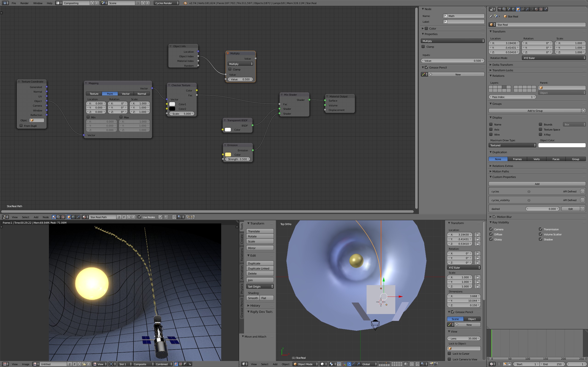Open Render properties camera tab

pyautogui.click(x=500, y=9)
